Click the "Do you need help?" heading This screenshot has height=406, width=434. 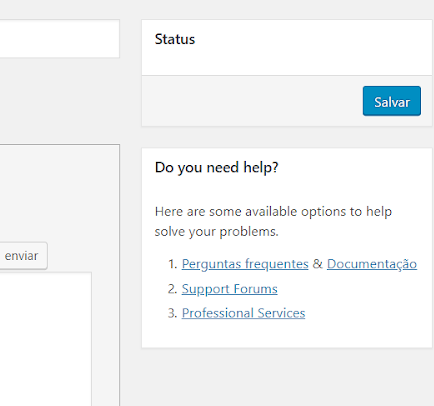[x=216, y=167]
